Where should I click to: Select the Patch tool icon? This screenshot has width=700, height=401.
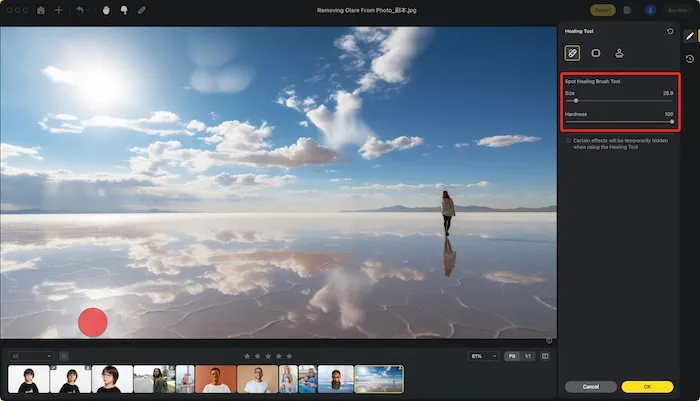(596, 53)
